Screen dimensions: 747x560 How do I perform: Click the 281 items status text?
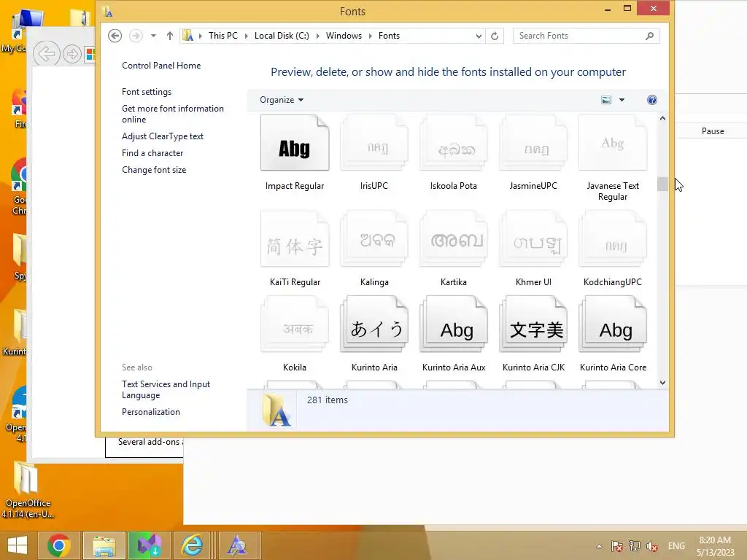point(328,400)
